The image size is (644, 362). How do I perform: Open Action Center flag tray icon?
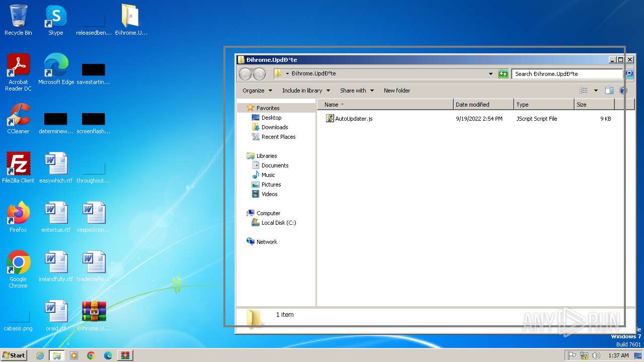point(572,355)
